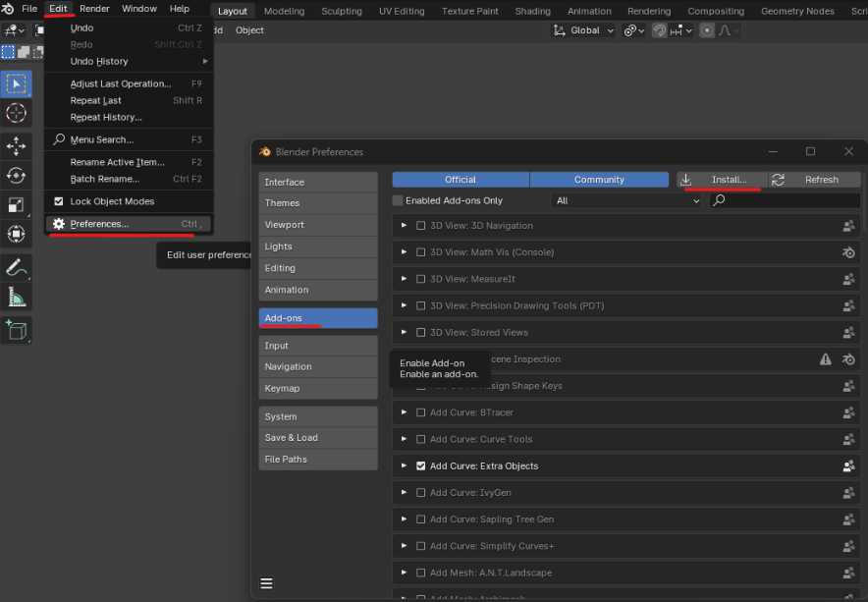Click the Install... button
The width and height of the screenshot is (868, 602).
(722, 180)
